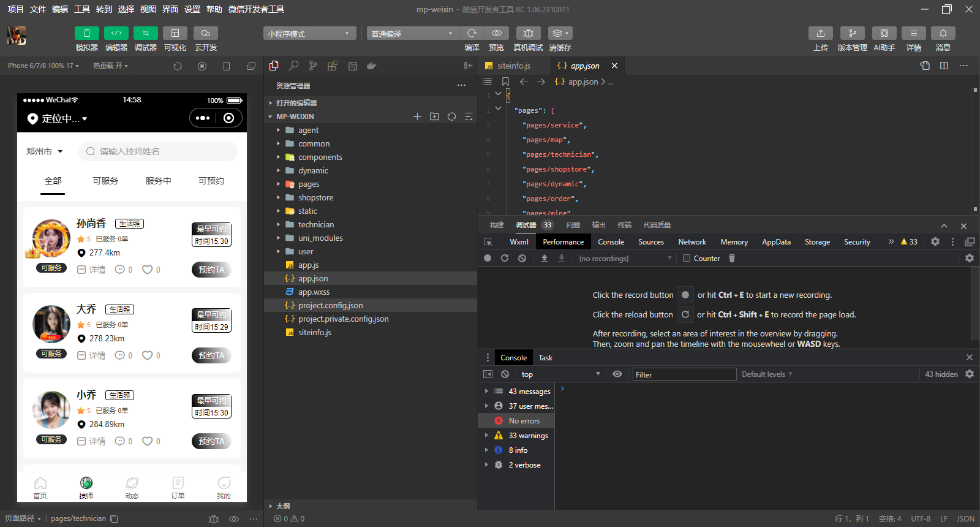Screen dimensions: 980x527
Task: Click the first 预约TA button
Action: [212, 270]
